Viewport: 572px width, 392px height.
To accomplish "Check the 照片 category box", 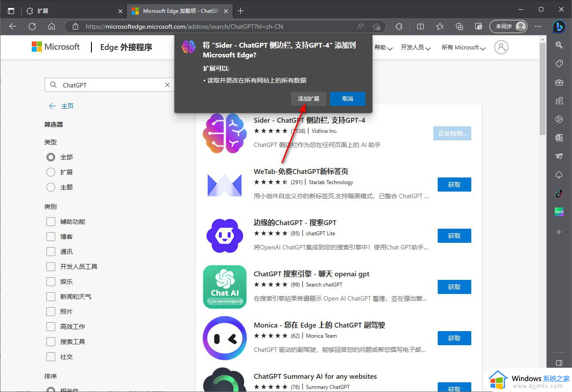I will (51, 312).
